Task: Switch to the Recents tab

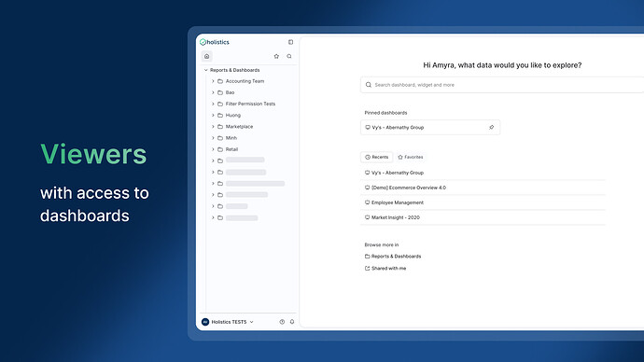Action: (x=377, y=157)
